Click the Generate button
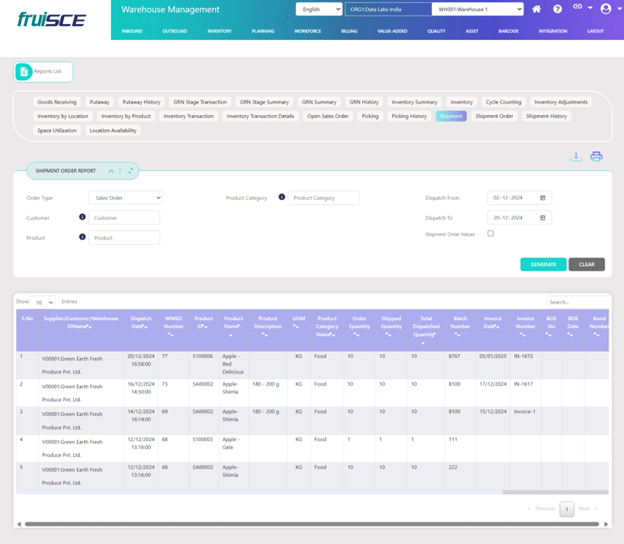 (543, 264)
